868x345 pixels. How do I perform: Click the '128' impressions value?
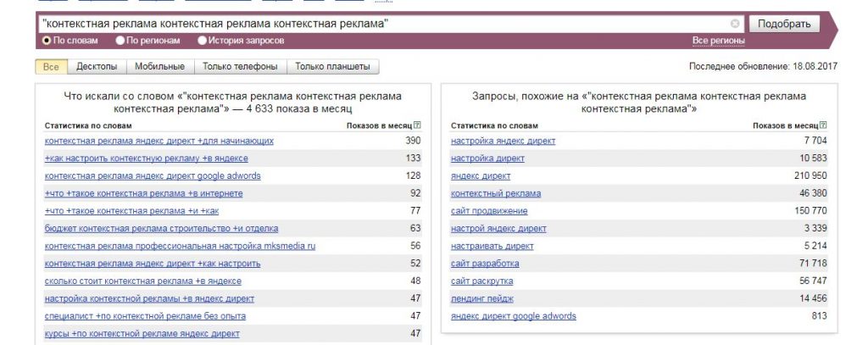tap(413, 175)
